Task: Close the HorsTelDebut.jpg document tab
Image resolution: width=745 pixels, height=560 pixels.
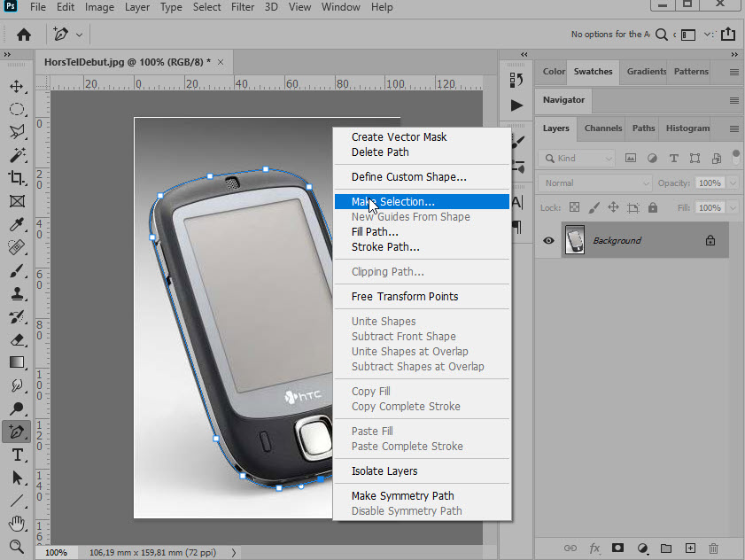Action: [x=221, y=62]
